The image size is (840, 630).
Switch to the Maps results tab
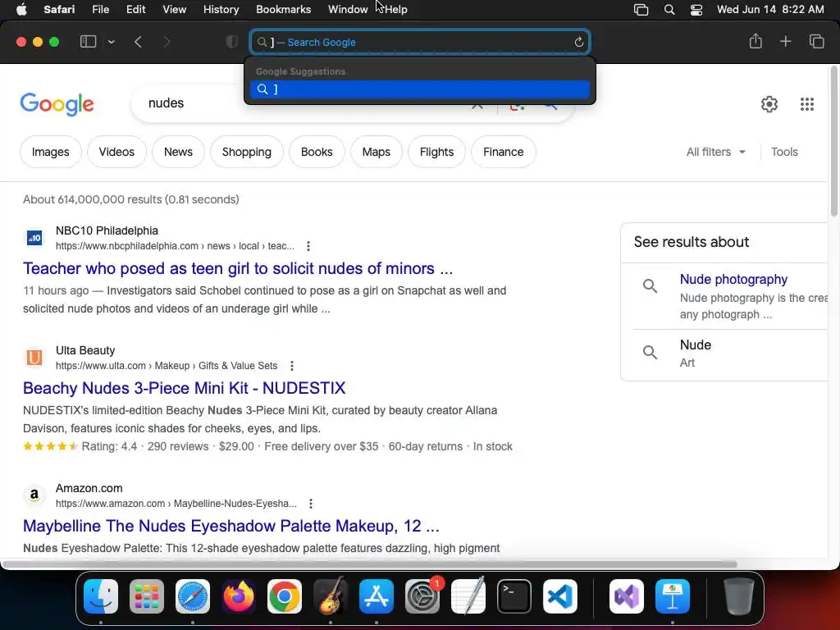point(376,152)
